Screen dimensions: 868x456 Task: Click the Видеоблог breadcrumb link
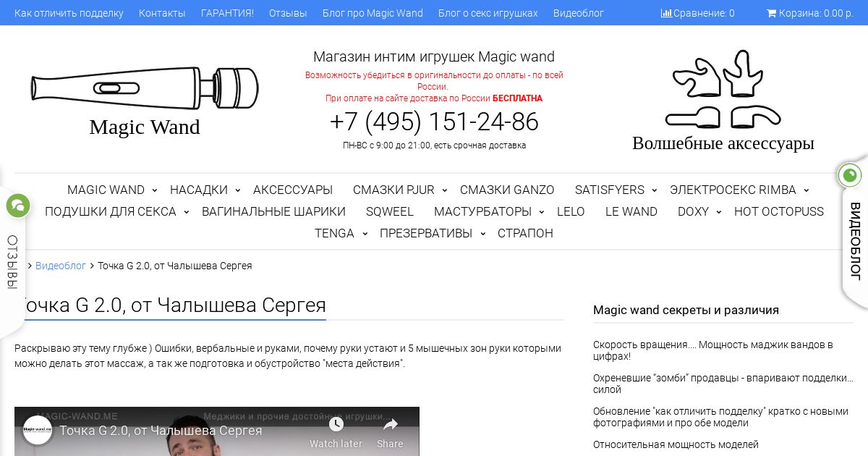point(61,266)
